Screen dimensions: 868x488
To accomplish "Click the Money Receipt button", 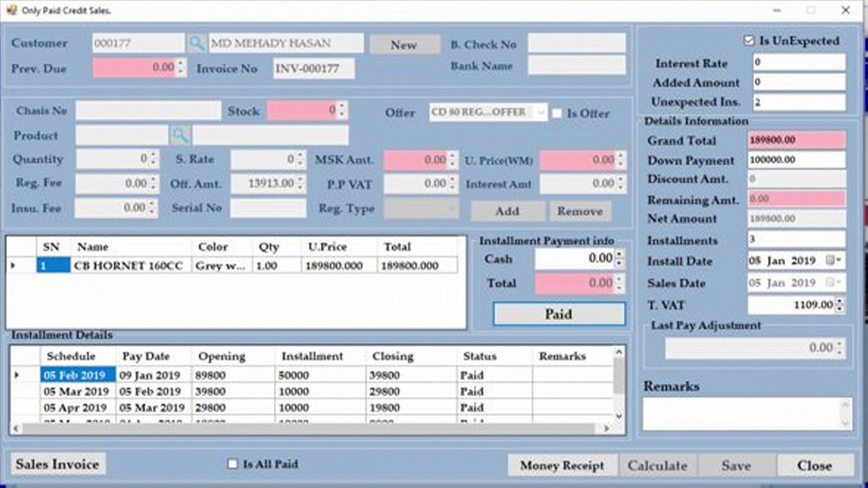I will (x=562, y=466).
